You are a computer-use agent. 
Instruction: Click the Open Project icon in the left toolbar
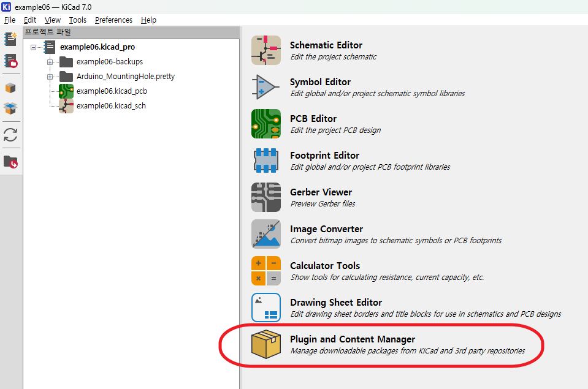[x=10, y=61]
